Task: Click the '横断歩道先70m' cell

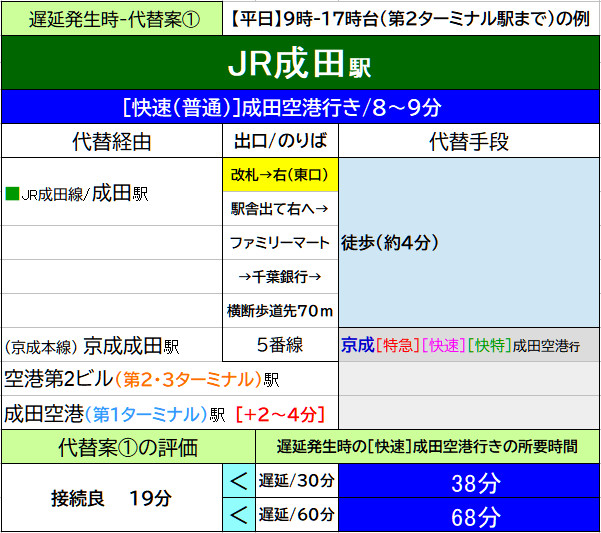Action: click(x=280, y=311)
